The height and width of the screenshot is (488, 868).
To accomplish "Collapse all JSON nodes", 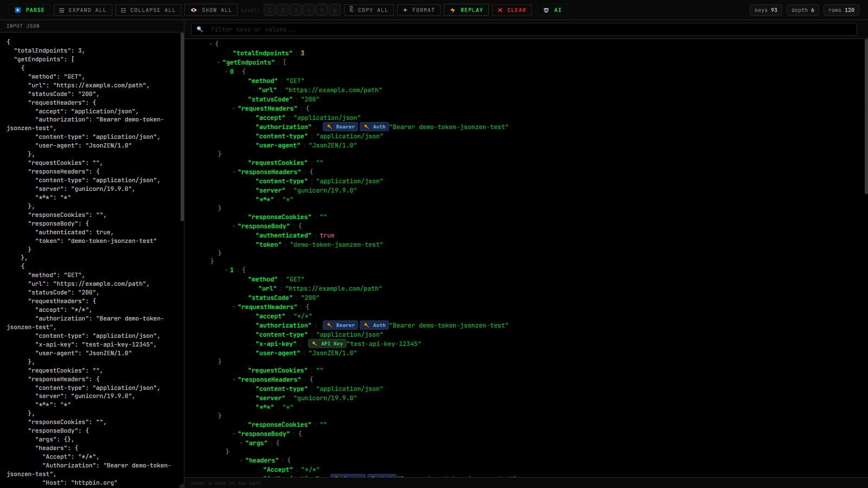I will click(148, 10).
